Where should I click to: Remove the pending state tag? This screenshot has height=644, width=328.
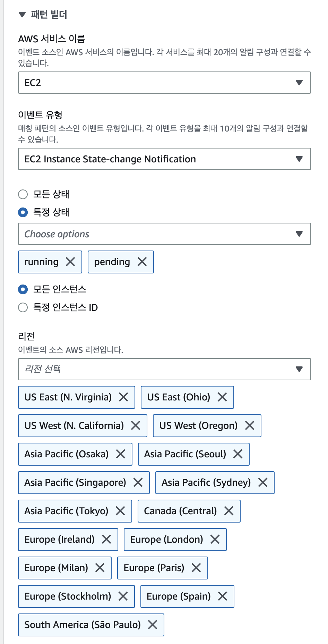[x=142, y=262]
